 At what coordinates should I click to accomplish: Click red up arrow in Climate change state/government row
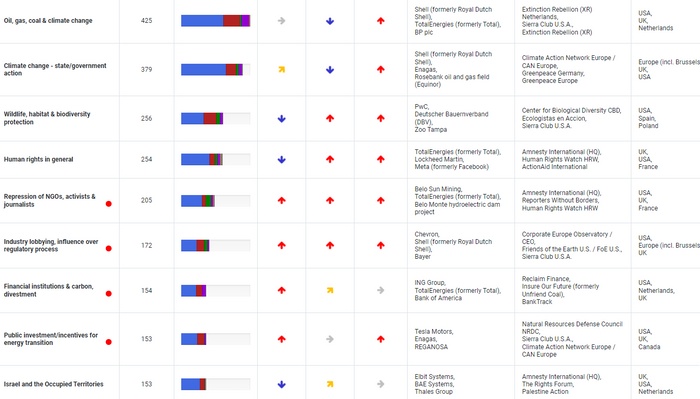(380, 69)
